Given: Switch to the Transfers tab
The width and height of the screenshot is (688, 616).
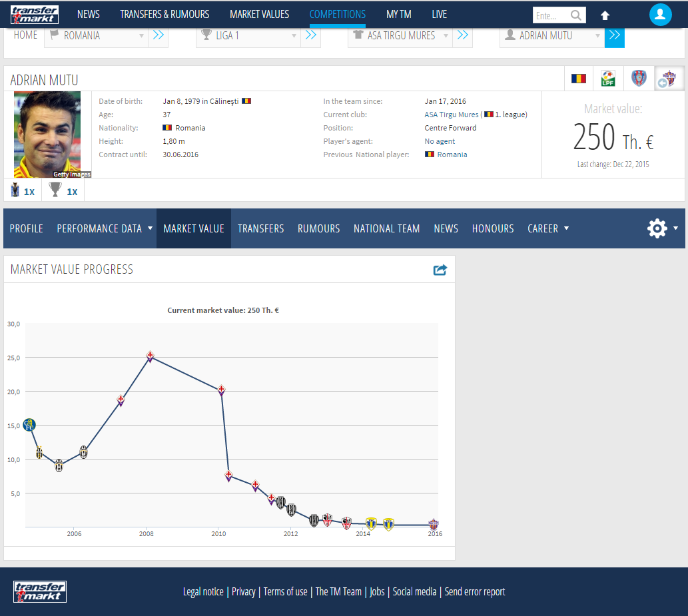Looking at the screenshot, I should pyautogui.click(x=260, y=228).
